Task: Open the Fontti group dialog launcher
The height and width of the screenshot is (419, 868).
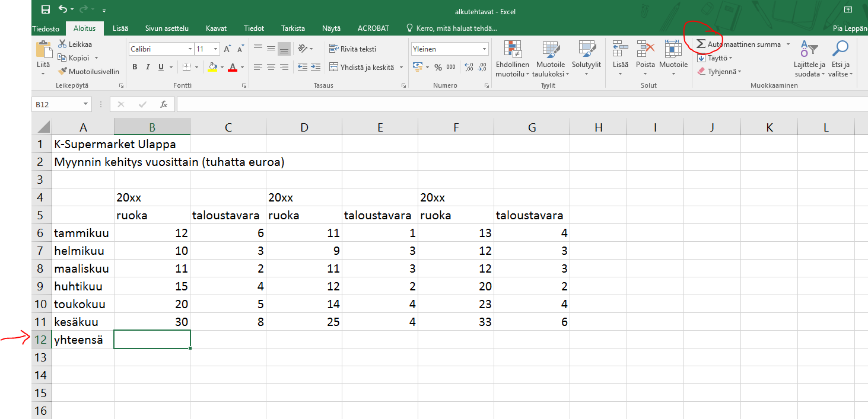Action: 244,86
